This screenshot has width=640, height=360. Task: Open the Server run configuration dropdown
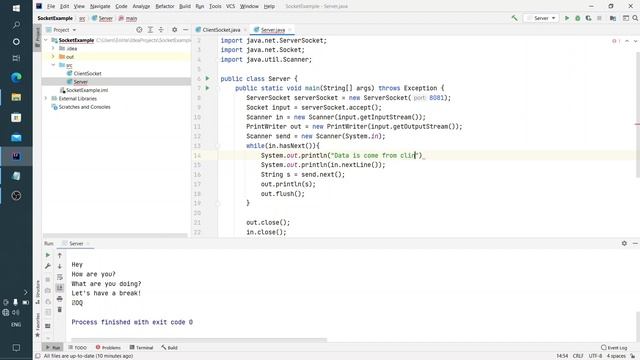tap(541, 18)
